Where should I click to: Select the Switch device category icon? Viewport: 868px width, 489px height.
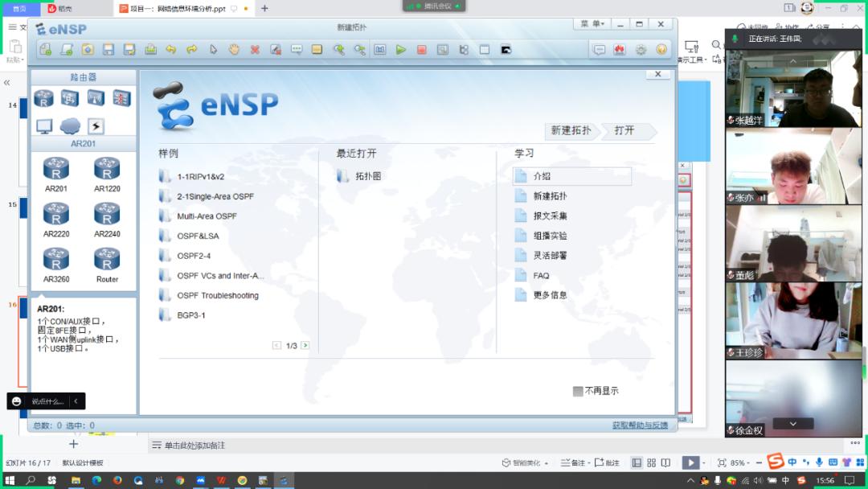70,99
